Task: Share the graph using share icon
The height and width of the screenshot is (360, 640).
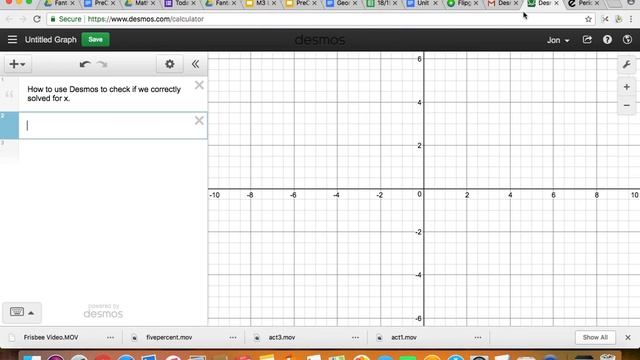Action: click(587, 40)
